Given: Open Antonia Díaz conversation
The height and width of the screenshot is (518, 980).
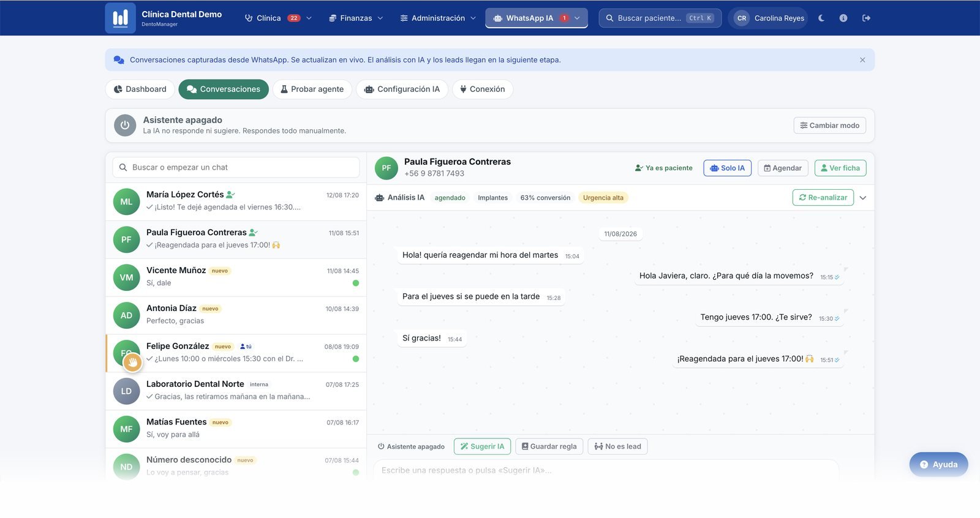Looking at the screenshot, I should tap(236, 315).
